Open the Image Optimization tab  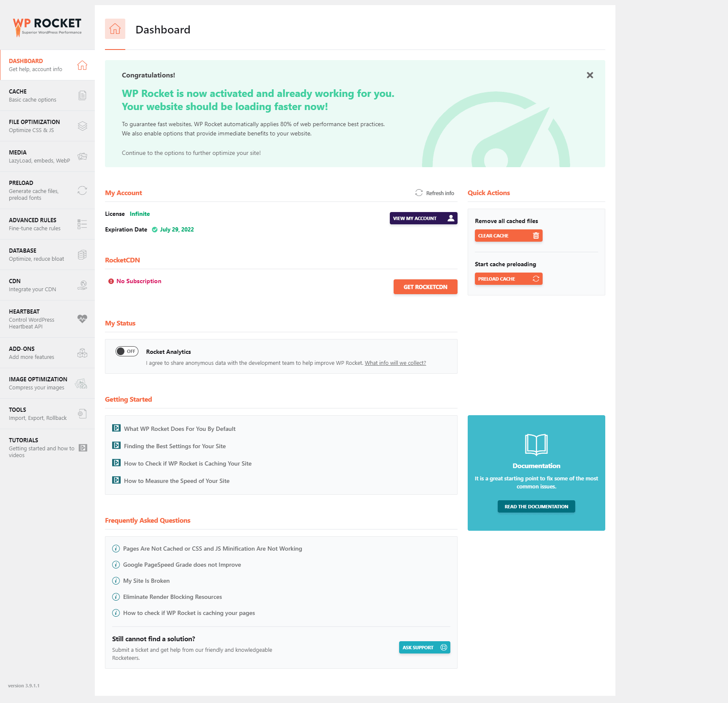coord(47,383)
